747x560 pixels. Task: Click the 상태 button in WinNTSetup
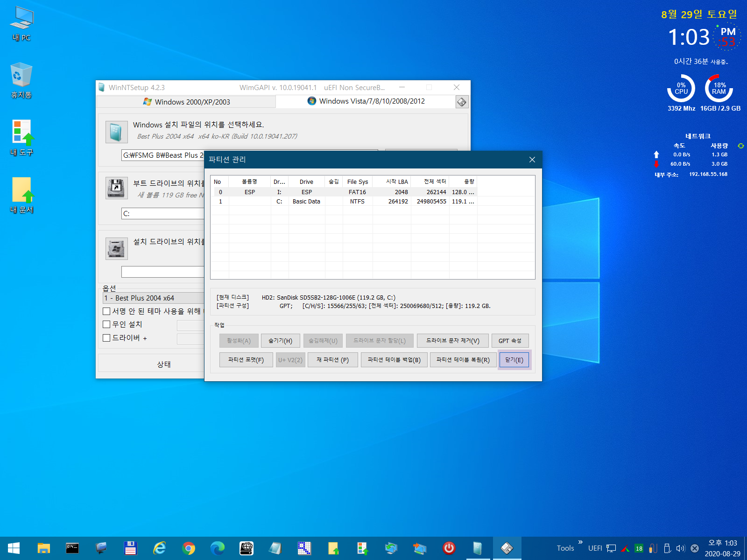[164, 364]
